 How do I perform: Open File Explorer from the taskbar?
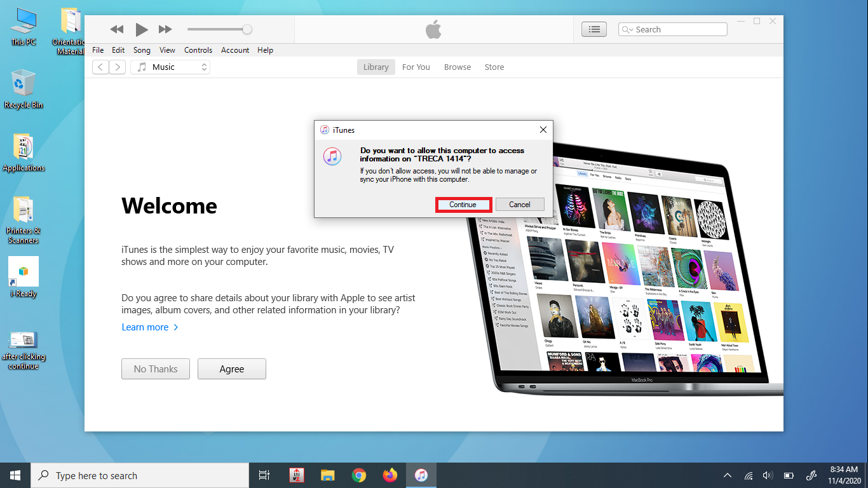(x=327, y=475)
